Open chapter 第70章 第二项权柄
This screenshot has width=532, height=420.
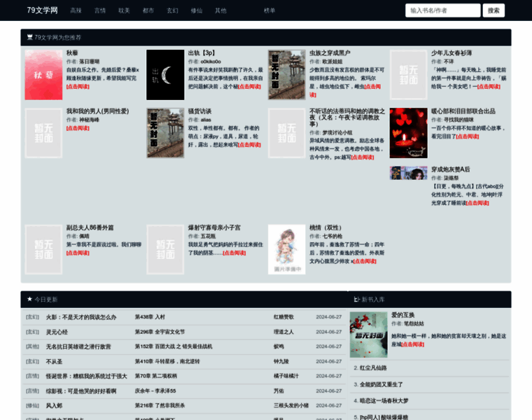tap(155, 376)
